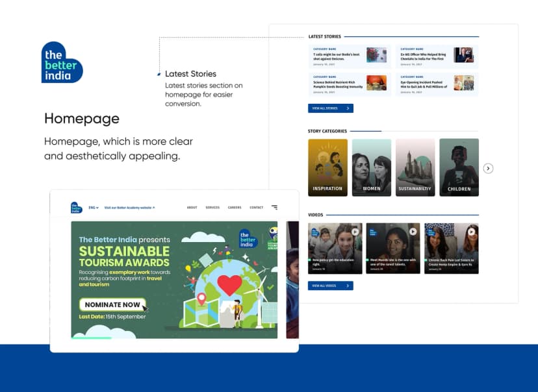Click the VIEW ALL VIDEOS button
The image size is (538, 392).
pyautogui.click(x=331, y=286)
